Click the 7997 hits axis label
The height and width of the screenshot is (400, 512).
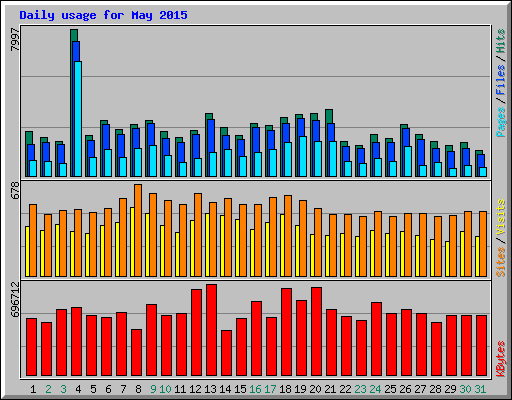pos(15,40)
